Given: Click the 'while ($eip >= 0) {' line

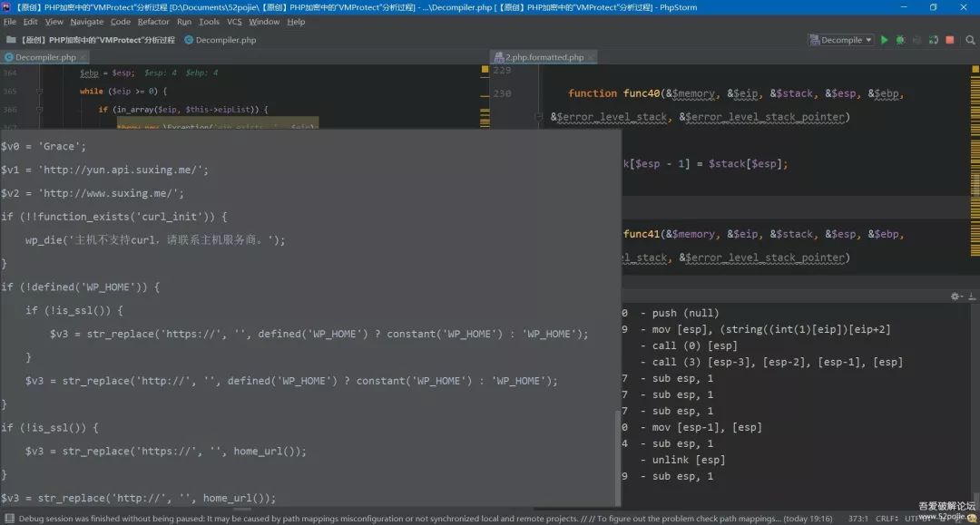Looking at the screenshot, I should click(123, 92).
